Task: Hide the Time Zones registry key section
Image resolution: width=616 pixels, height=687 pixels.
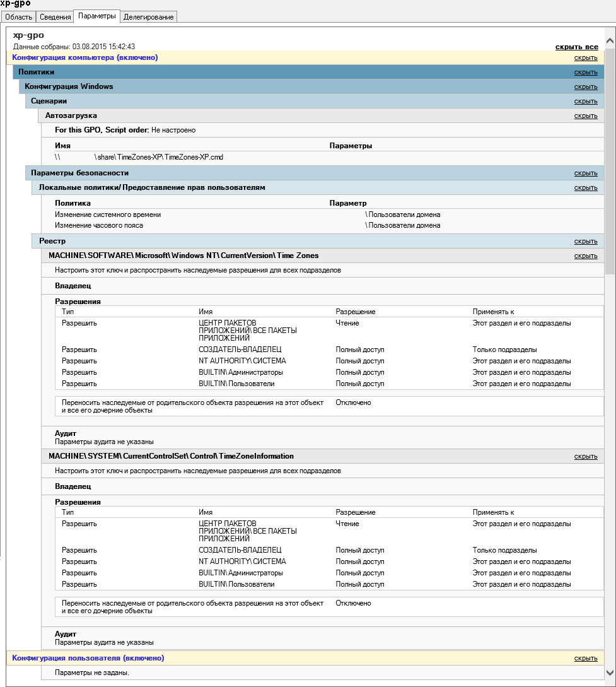Action: tap(586, 256)
